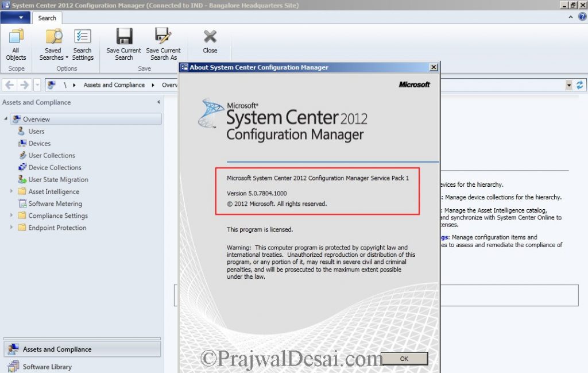Viewport: 588px width, 373px height.
Task: Click the User Collections node icon
Action: pos(22,155)
